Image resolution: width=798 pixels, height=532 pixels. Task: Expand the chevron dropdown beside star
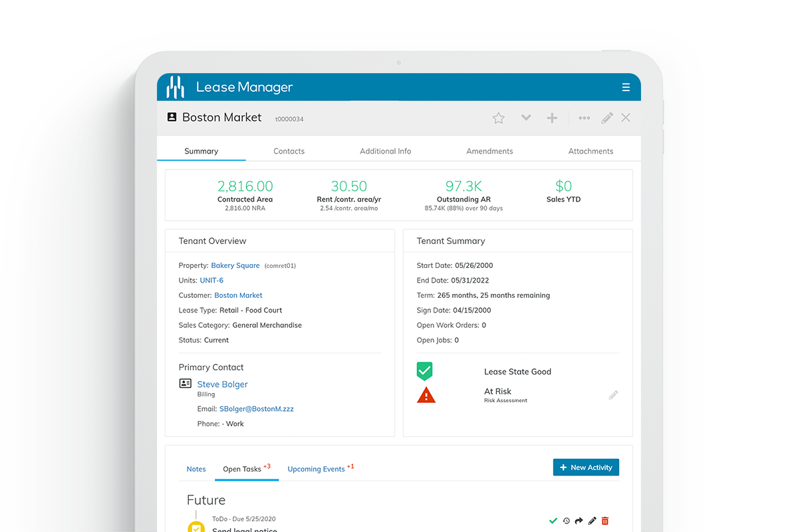(x=526, y=118)
